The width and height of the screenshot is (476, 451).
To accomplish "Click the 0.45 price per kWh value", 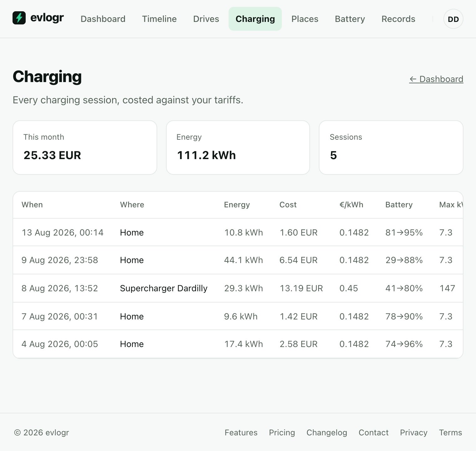I will click(349, 288).
